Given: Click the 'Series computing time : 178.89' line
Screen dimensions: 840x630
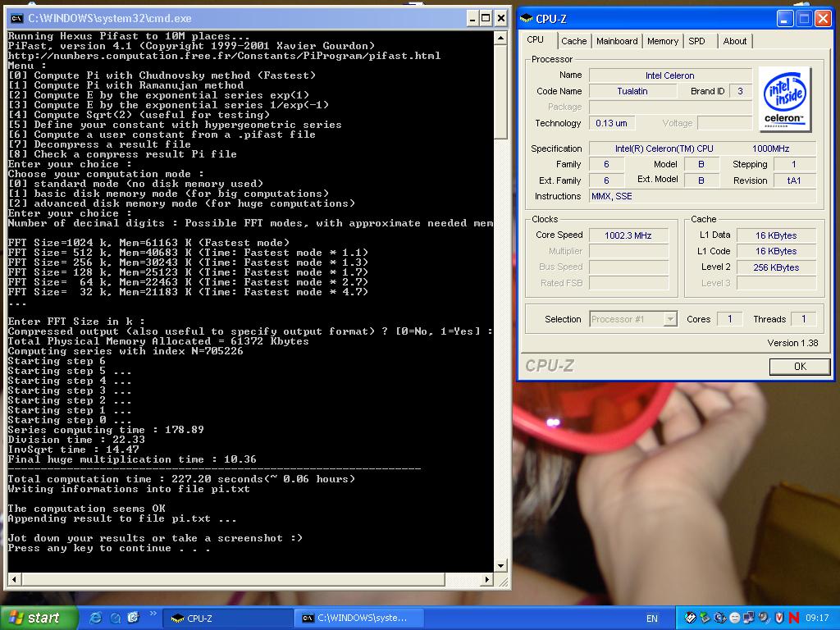Looking at the screenshot, I should coord(106,430).
